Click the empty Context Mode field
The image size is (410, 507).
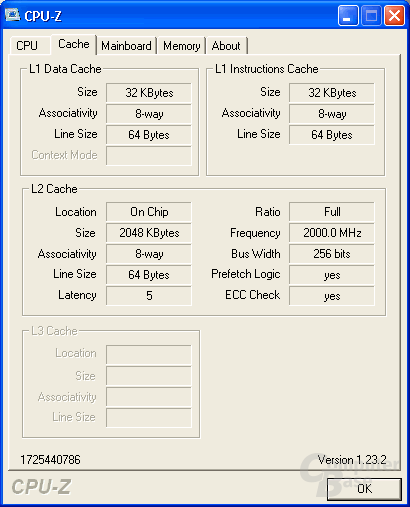(149, 156)
